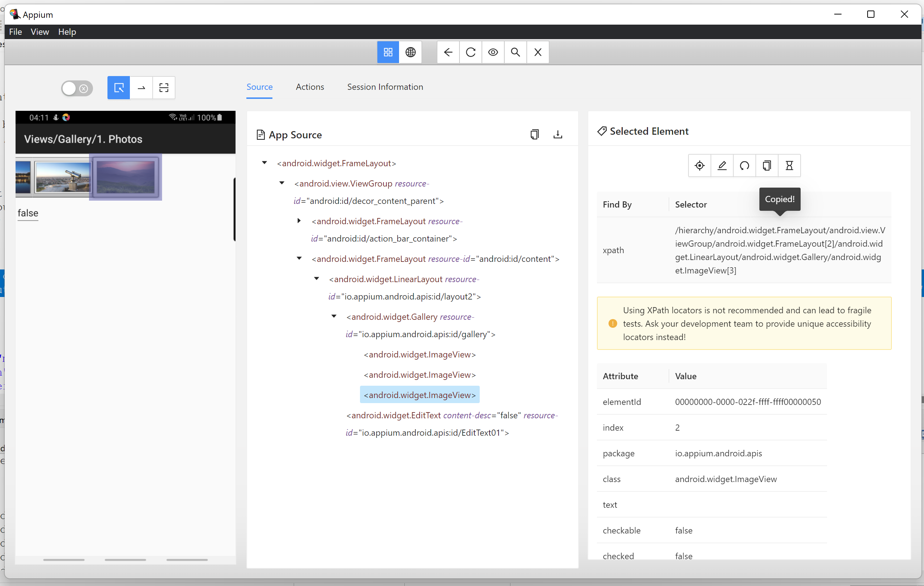Toggle element highlighter eye icon
924x586 pixels.
[x=493, y=52]
